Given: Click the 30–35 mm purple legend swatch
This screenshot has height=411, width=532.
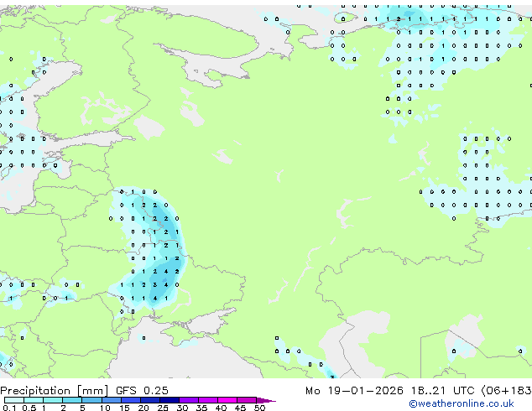Looking at the screenshot, I should point(188,400).
